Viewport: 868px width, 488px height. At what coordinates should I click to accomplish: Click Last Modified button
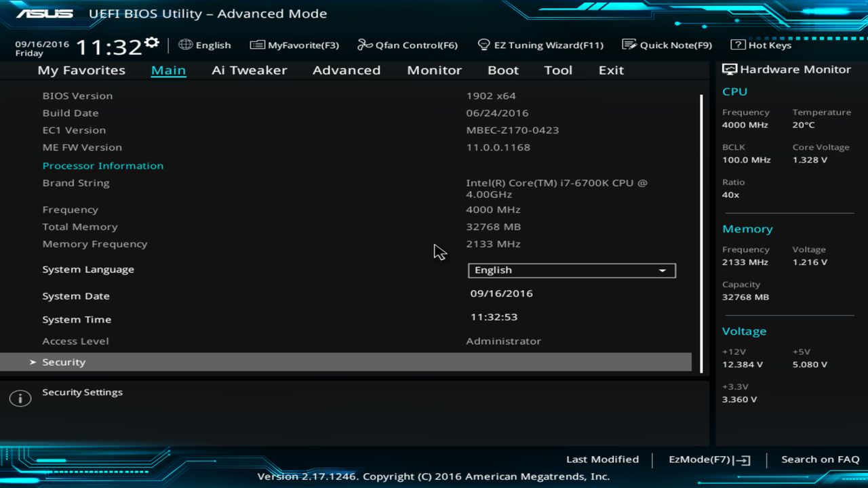[x=602, y=460]
